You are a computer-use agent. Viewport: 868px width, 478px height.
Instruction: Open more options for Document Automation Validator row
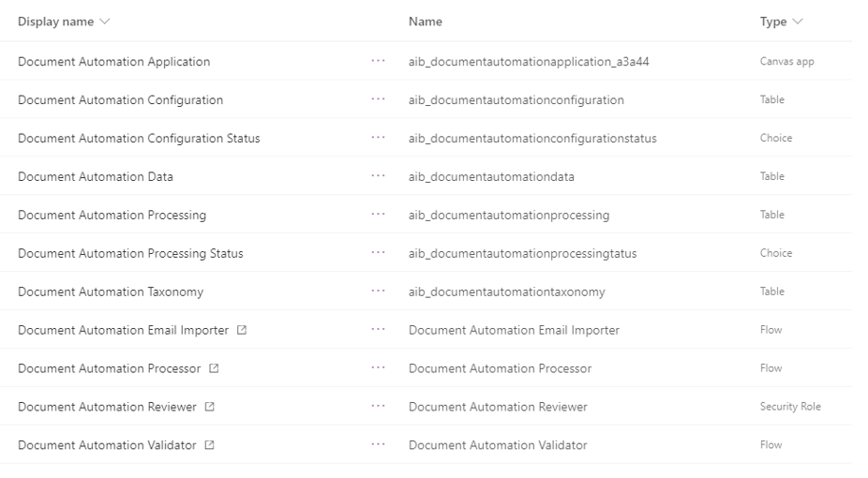pos(378,444)
